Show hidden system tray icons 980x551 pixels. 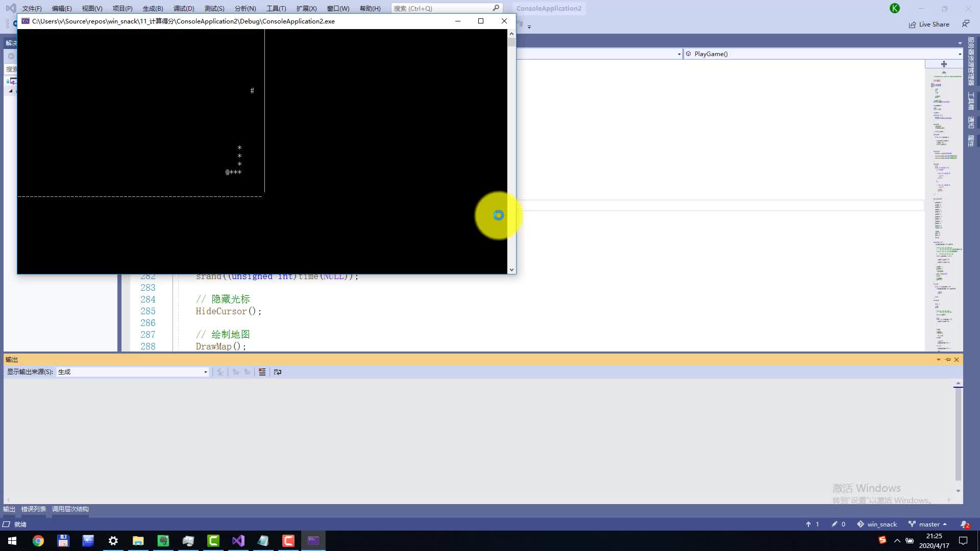pyautogui.click(x=897, y=541)
